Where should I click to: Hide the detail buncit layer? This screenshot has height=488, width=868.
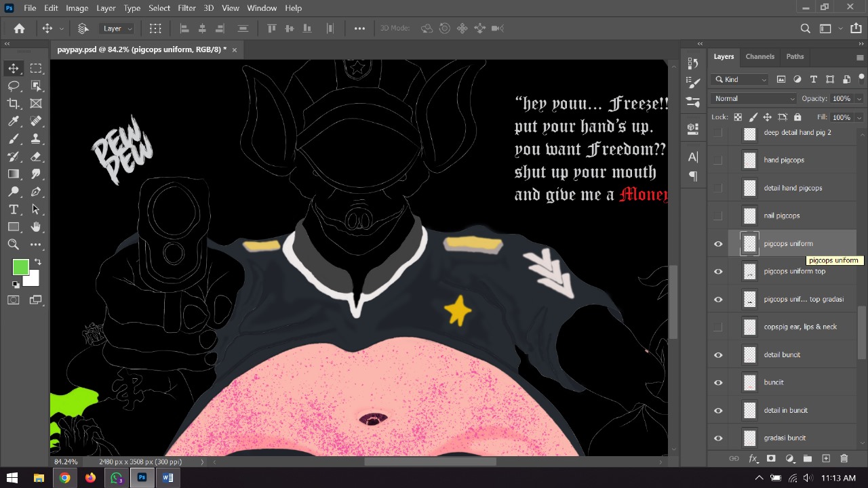718,355
